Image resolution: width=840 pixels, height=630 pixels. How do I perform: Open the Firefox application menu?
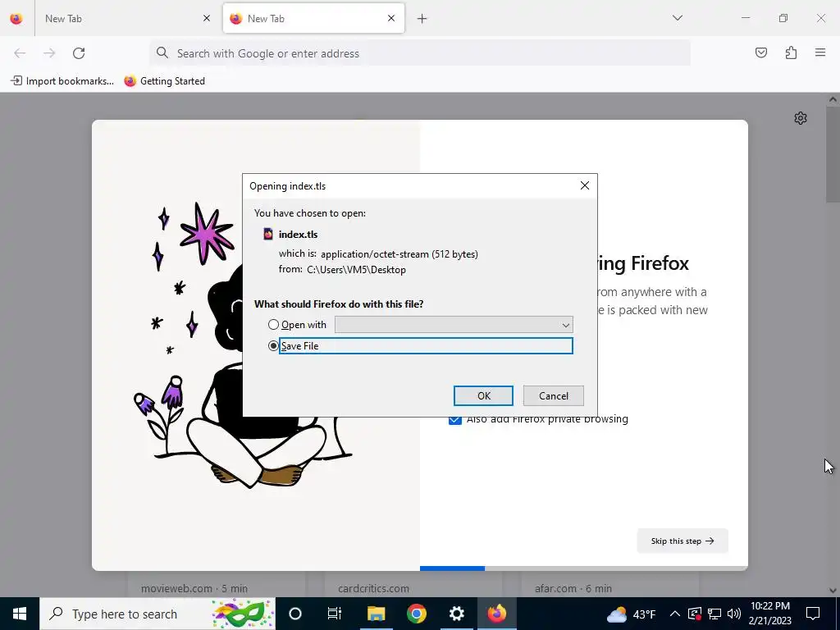820,52
